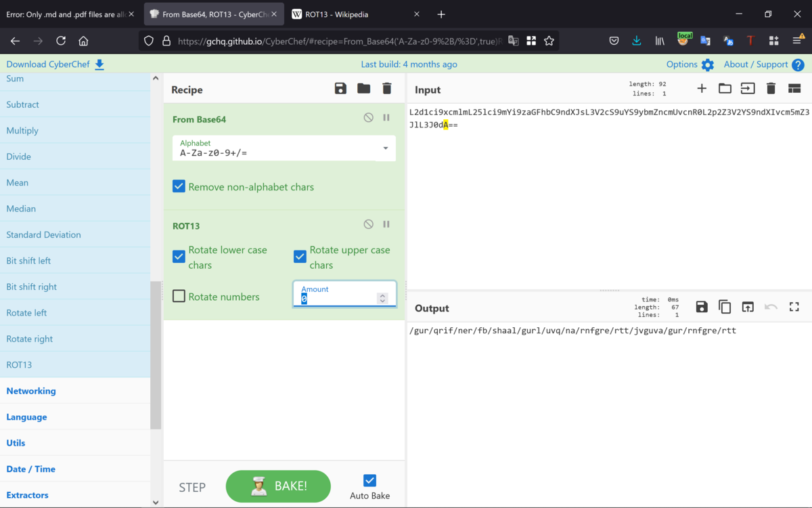
Task: Click Last build: 4 months ago
Action: coord(409,64)
